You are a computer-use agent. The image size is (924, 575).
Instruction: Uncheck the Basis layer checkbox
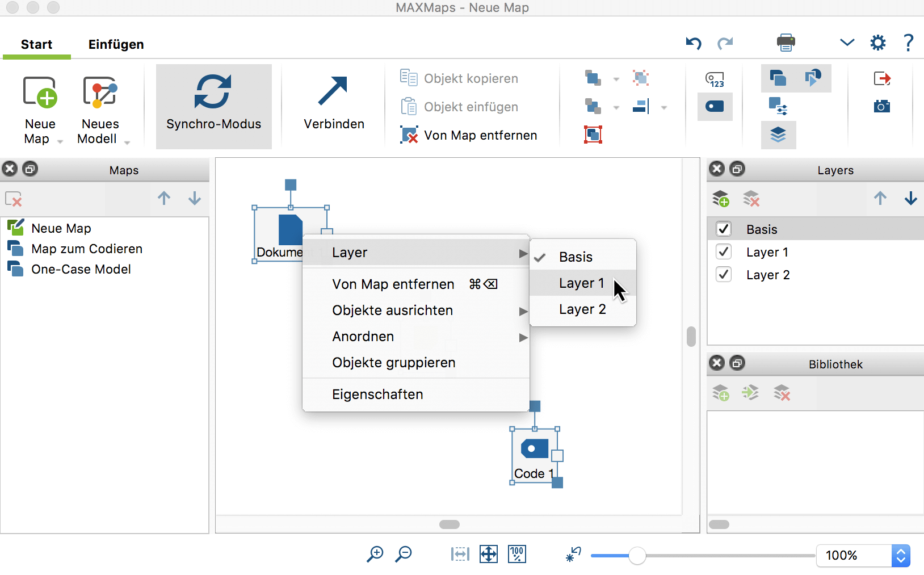pyautogui.click(x=724, y=229)
